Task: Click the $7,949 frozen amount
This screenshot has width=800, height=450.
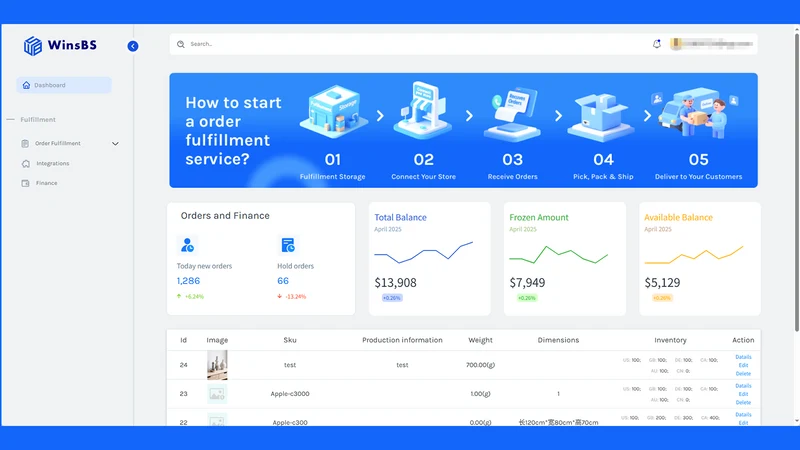Action: click(x=527, y=283)
